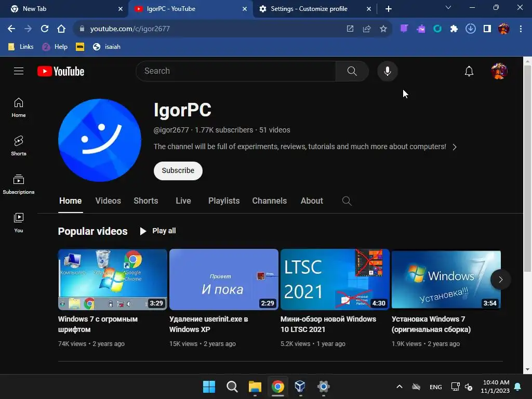Reload the page
The image size is (532, 399).
[x=45, y=29]
